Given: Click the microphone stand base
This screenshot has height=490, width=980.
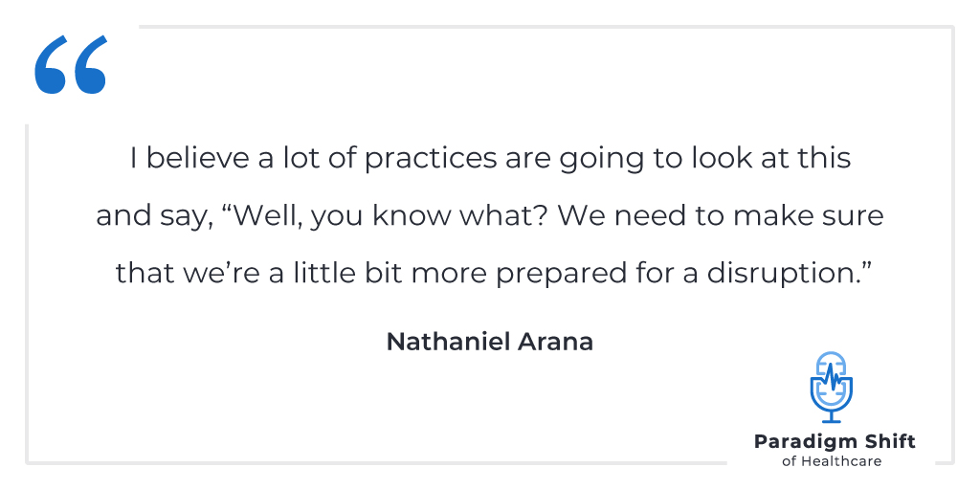Looking at the screenshot, I should click(x=832, y=421).
